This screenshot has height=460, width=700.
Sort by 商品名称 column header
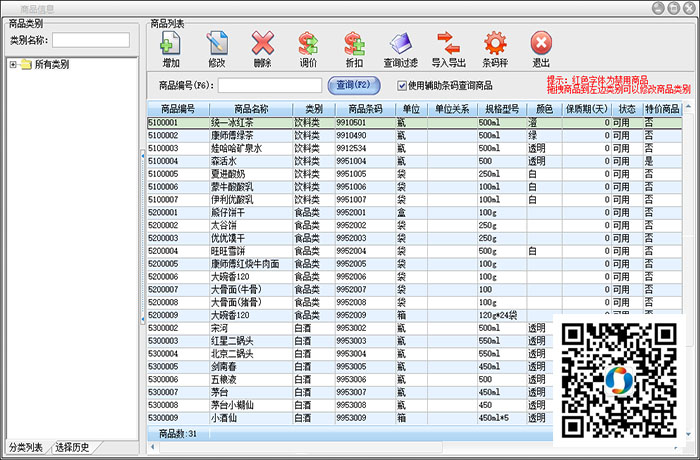coord(251,109)
